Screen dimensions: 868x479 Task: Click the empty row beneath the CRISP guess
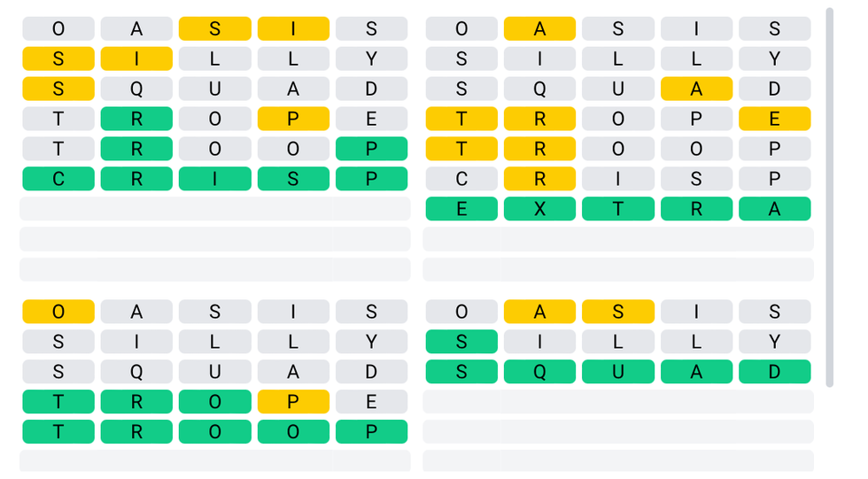click(215, 209)
